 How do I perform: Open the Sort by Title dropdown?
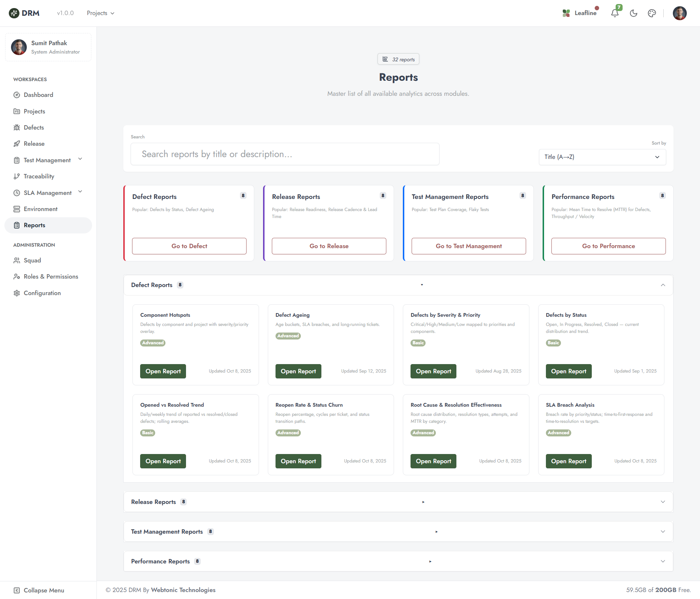click(x=602, y=157)
